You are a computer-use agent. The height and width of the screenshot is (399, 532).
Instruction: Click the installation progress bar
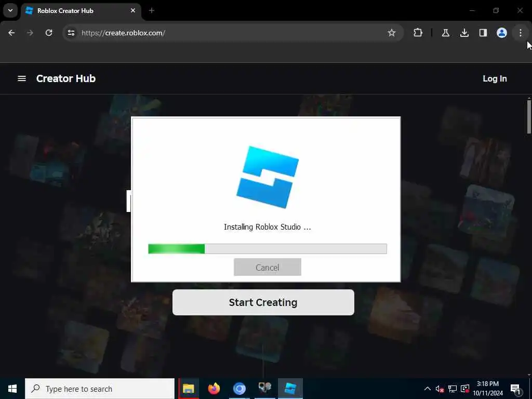pyautogui.click(x=268, y=249)
